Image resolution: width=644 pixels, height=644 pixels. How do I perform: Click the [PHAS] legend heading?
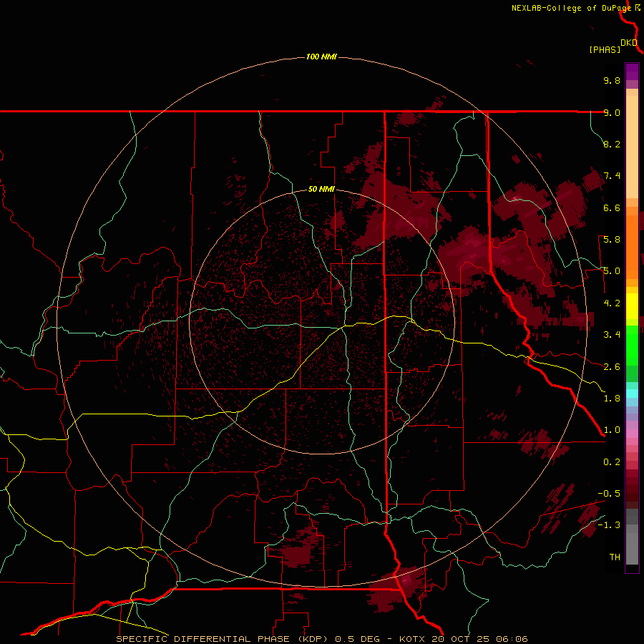pyautogui.click(x=605, y=50)
